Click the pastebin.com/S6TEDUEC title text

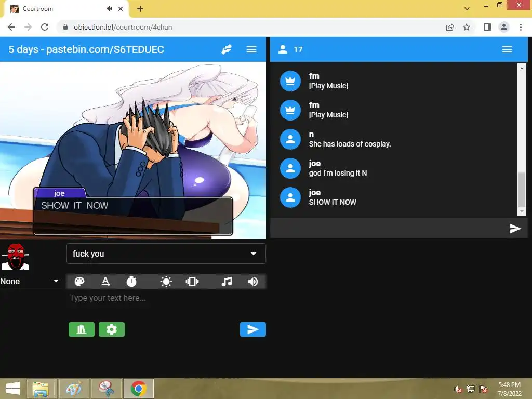(105, 49)
